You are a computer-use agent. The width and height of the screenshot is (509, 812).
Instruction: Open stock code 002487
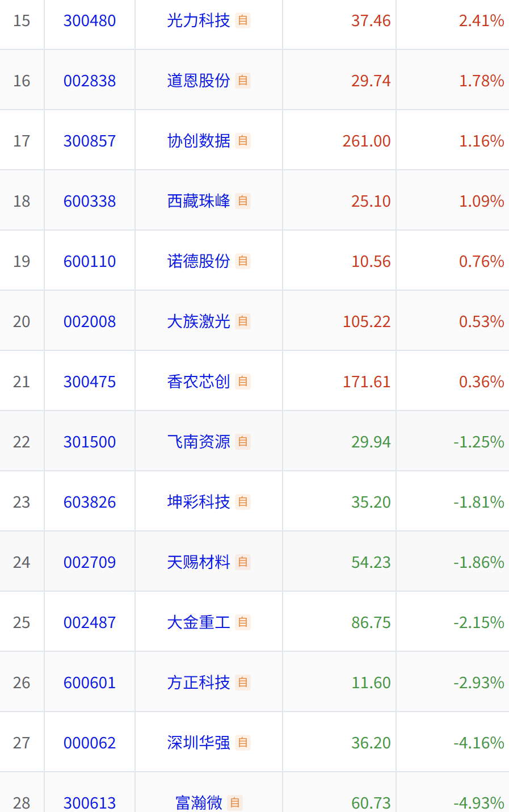[90, 623]
